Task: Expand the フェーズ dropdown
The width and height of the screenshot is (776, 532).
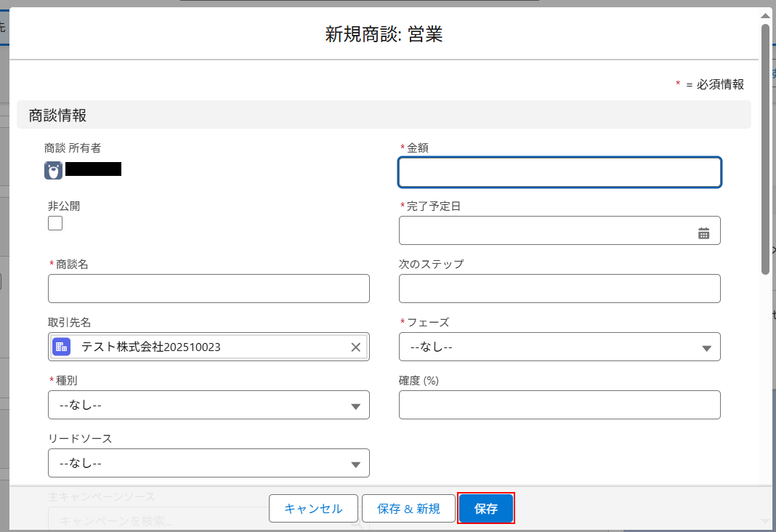Action: point(559,347)
